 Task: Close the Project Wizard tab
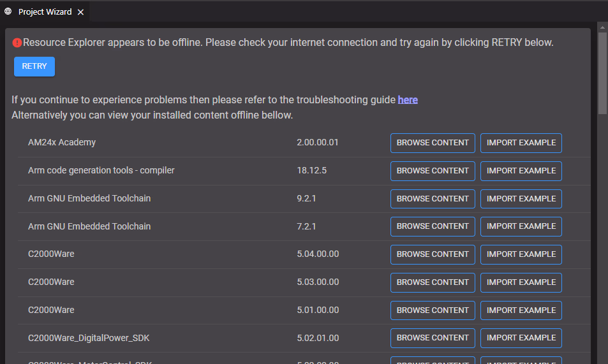[x=80, y=12]
